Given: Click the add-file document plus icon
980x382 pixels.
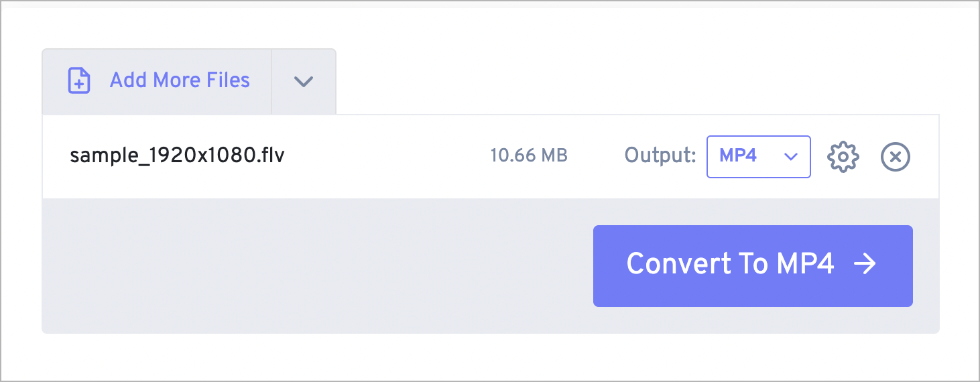Looking at the screenshot, I should (79, 80).
